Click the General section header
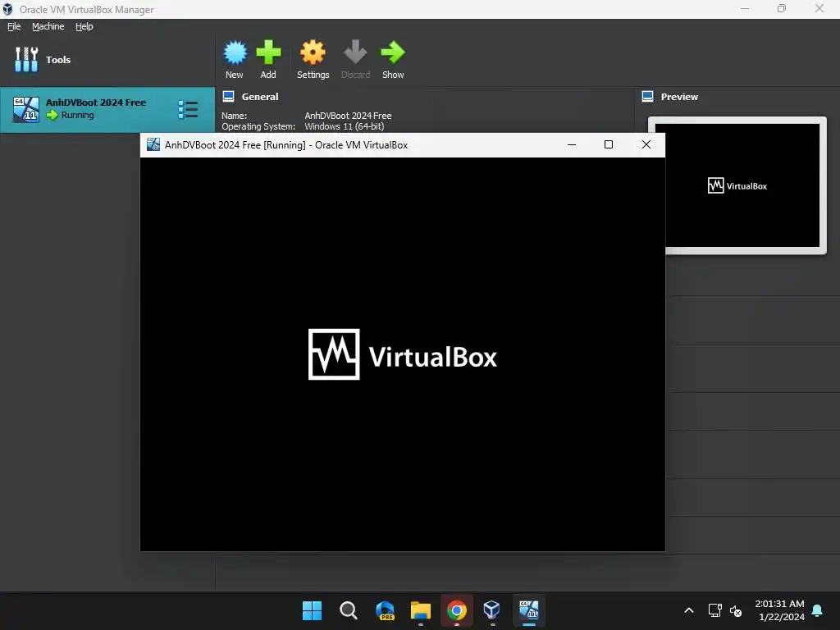 pos(260,97)
